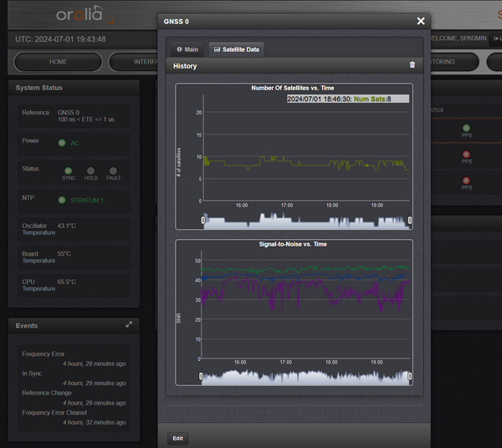Open the HOME menu
502x448 pixels.
coord(58,62)
